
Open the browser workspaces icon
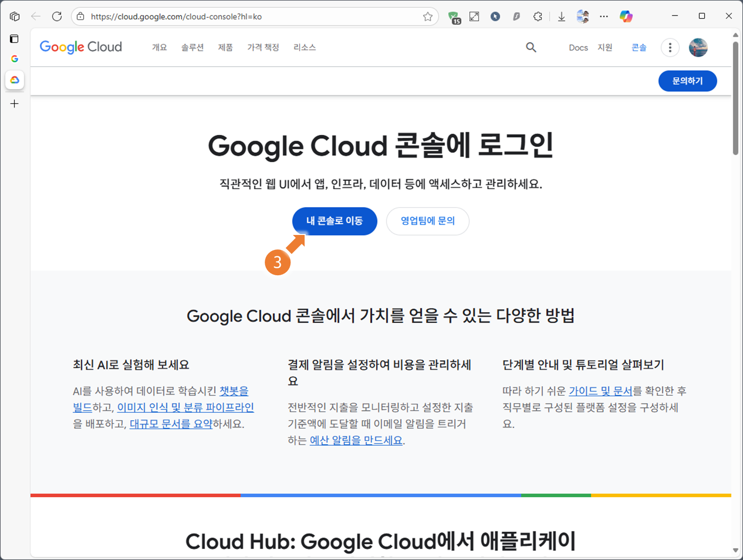tap(14, 16)
